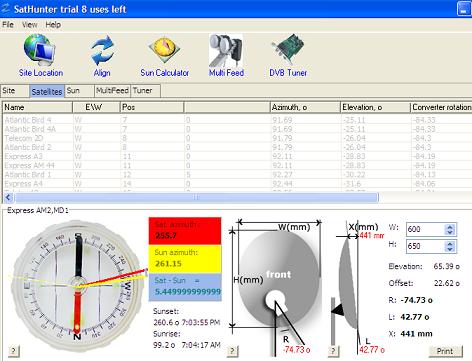
Task: Select the Atlantic Bird 1 row
Action: tap(237, 175)
